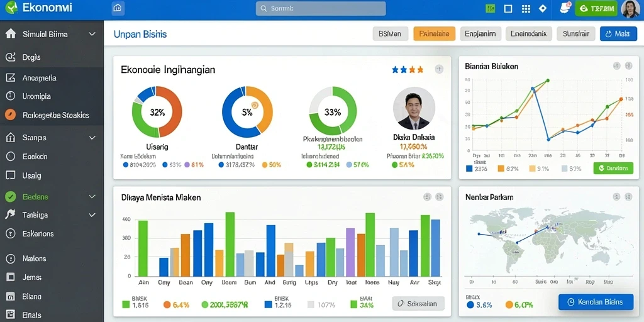The image size is (644, 322).
Task: Click second round icon in Nenbai Parkam
Action: 628,197
